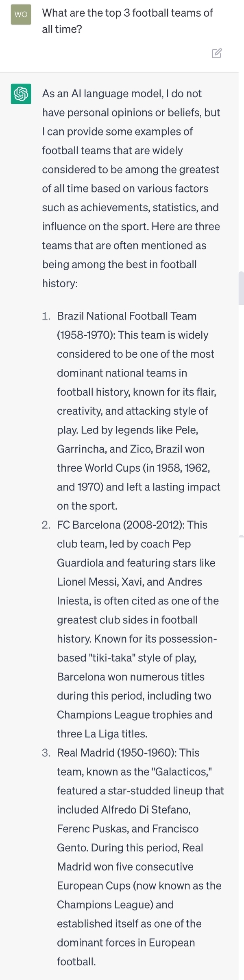The height and width of the screenshot is (980, 244).
Task: Click list number 2 marker
Action: 46,525
